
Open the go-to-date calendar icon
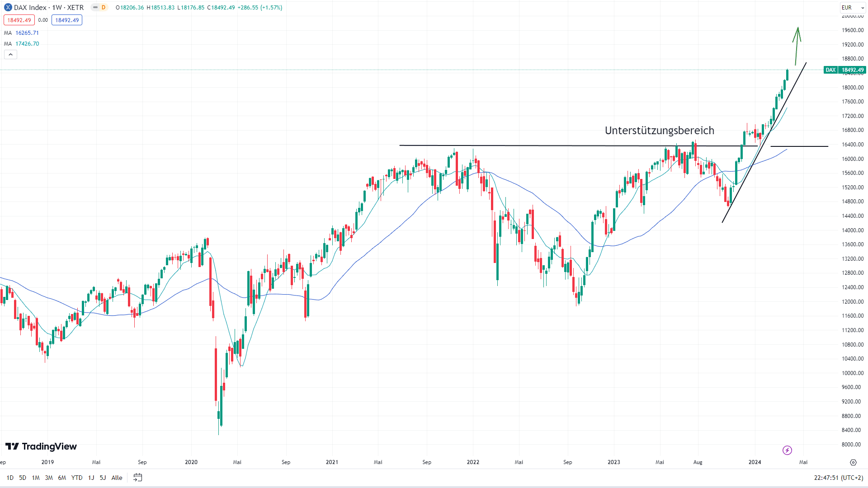138,478
